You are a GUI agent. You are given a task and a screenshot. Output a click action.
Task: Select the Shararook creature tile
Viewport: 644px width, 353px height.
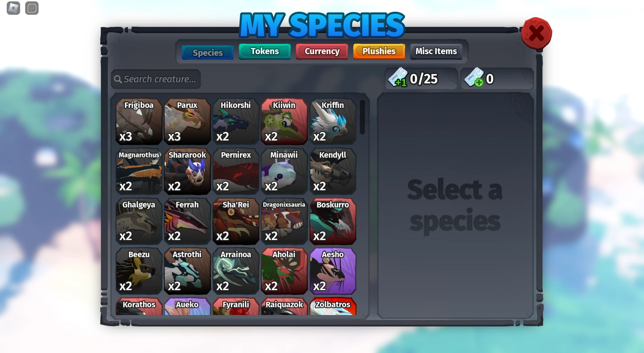(x=187, y=171)
